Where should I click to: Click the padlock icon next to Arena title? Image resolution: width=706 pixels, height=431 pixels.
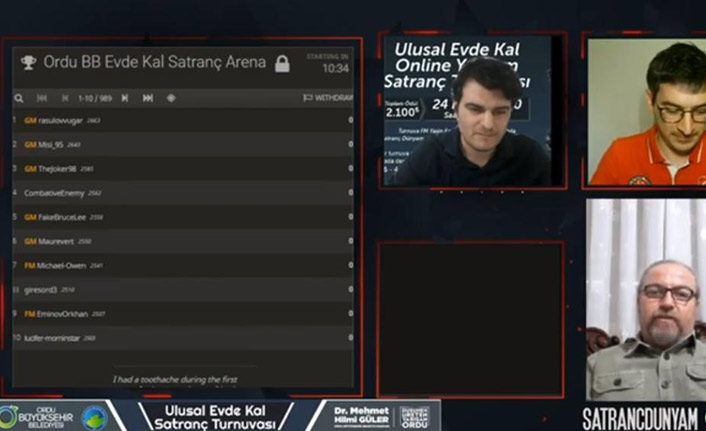point(282,64)
